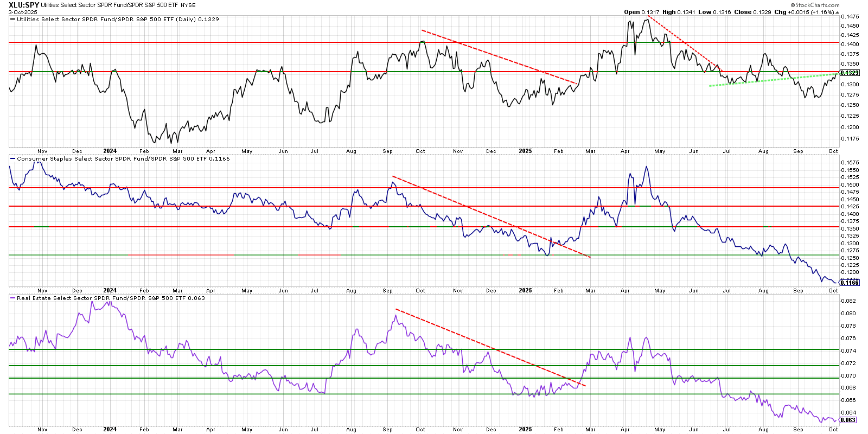Viewport: 868px width, 434px height.
Task: Select the 0.064 axis label in real estate panel
Action: 848,412
